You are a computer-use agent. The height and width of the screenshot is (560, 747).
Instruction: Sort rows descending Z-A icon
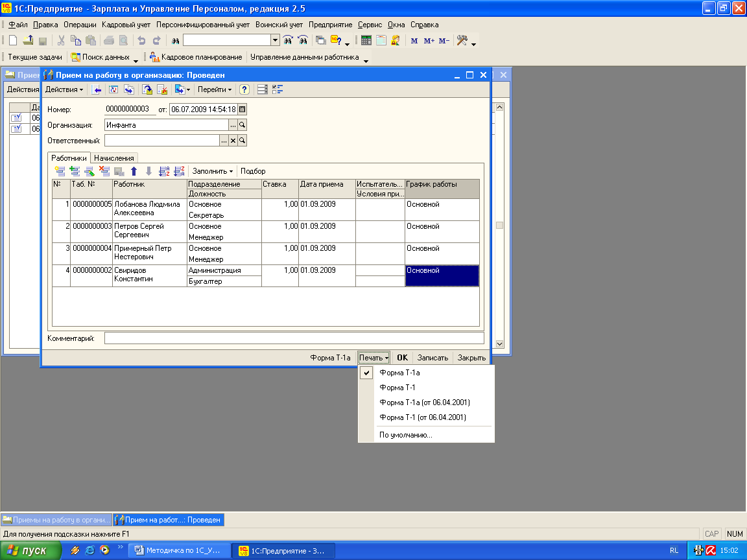(179, 171)
